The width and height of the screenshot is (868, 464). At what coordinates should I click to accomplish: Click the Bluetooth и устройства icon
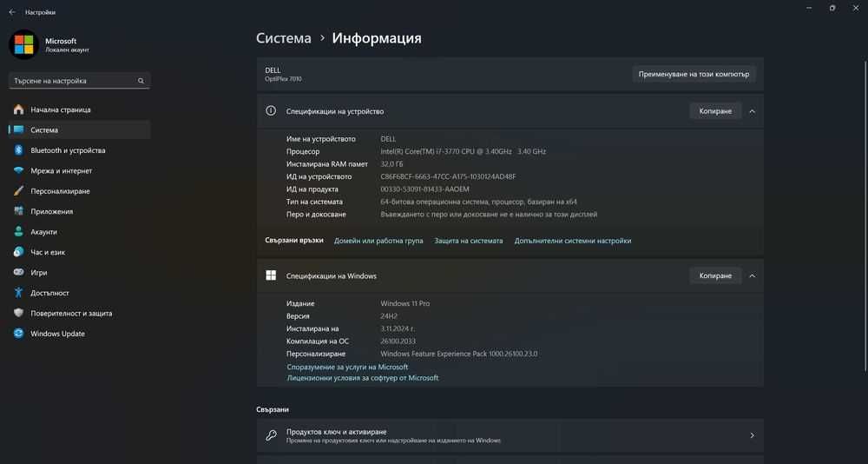pyautogui.click(x=18, y=150)
